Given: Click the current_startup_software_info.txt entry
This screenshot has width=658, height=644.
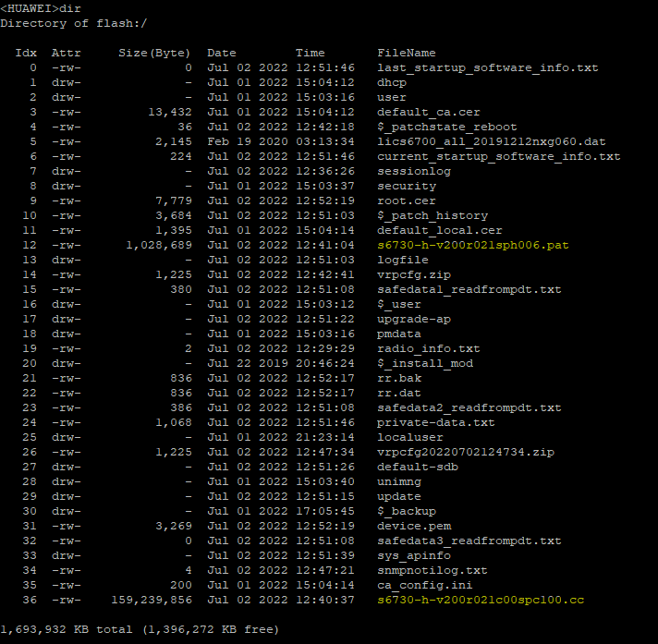Looking at the screenshot, I should (x=499, y=156).
